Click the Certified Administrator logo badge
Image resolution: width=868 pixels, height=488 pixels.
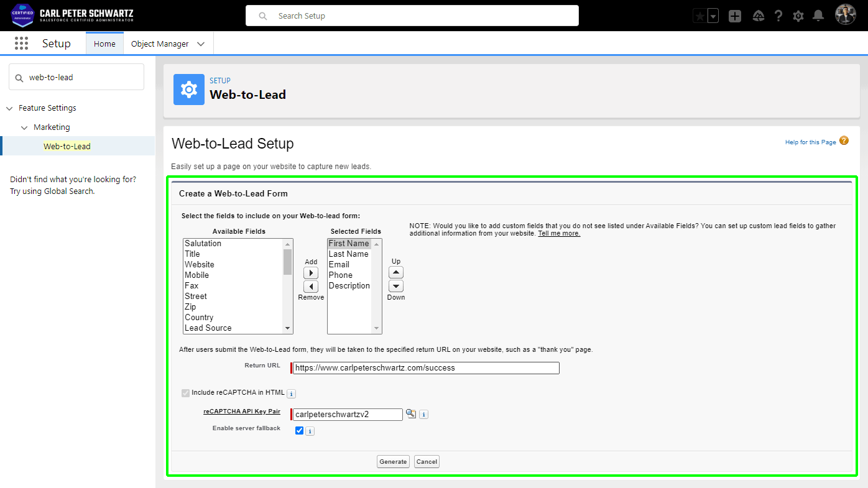click(22, 16)
